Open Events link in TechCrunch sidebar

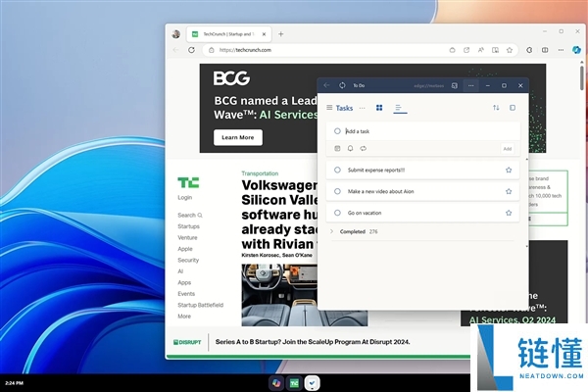186,294
